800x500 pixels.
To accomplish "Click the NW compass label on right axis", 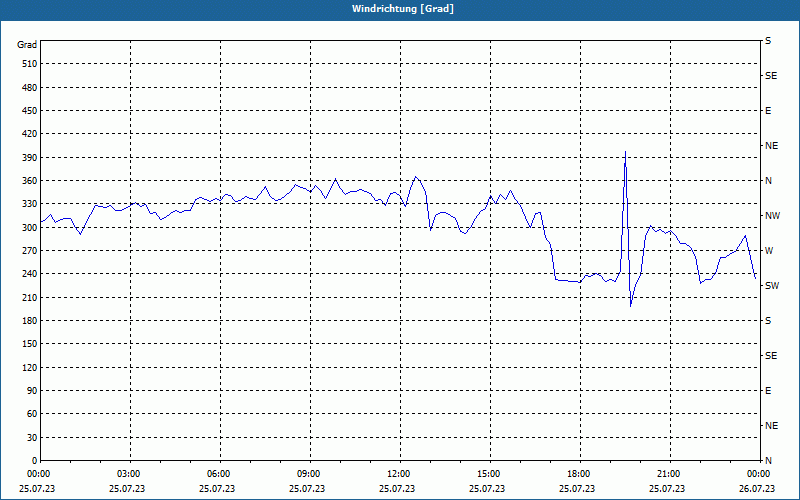I will point(772,216).
